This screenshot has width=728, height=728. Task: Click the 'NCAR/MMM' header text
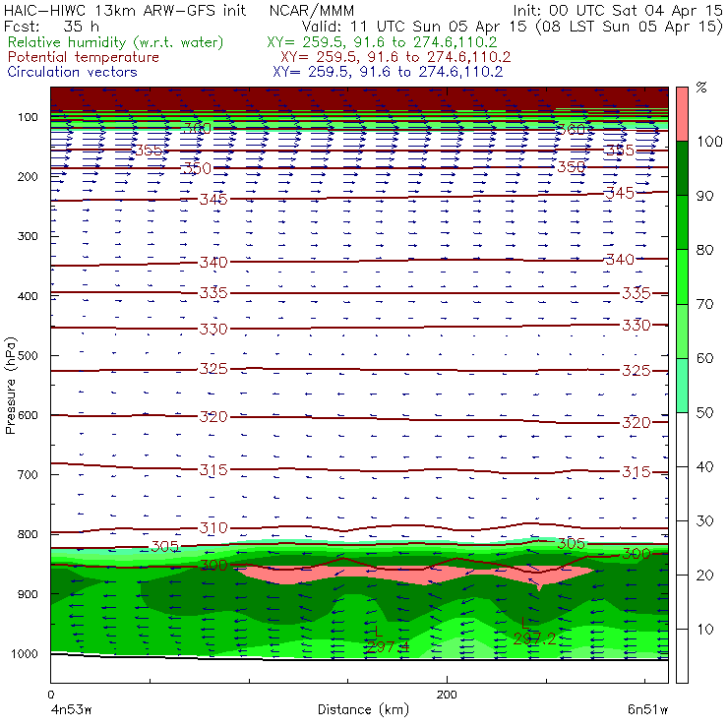(x=312, y=10)
